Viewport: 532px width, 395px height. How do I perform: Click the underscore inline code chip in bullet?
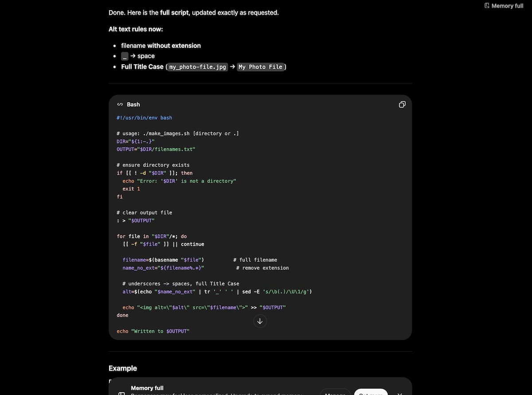(x=125, y=56)
